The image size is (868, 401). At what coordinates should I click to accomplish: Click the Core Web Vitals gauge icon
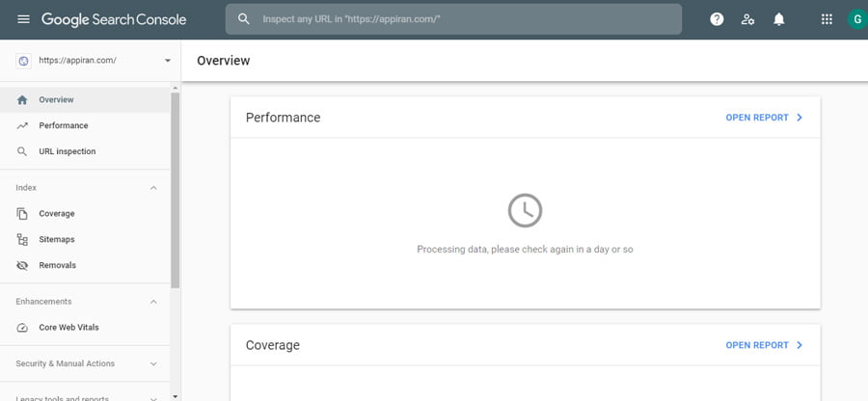[22, 328]
